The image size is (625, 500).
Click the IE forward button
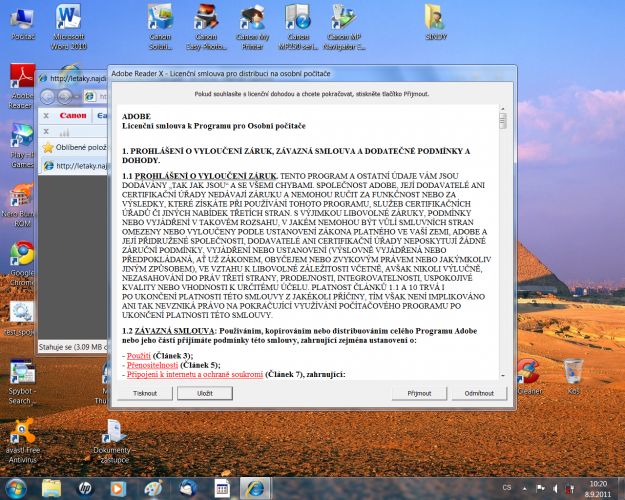click(65, 96)
